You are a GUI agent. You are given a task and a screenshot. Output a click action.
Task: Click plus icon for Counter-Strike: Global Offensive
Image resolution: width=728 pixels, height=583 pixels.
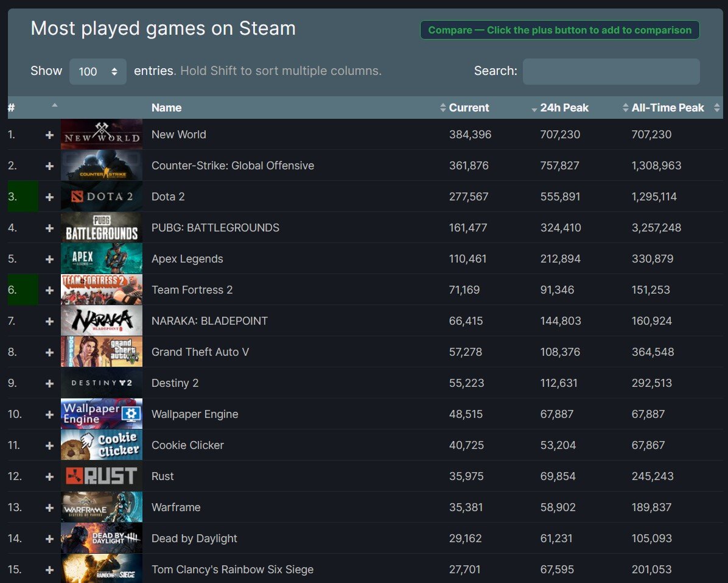(x=50, y=166)
